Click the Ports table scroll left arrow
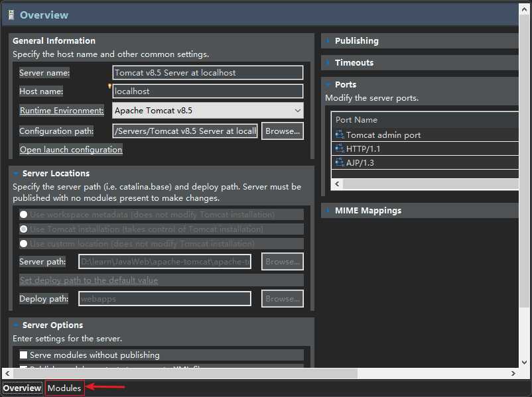Viewport: 532px width, 397px height. (337, 184)
